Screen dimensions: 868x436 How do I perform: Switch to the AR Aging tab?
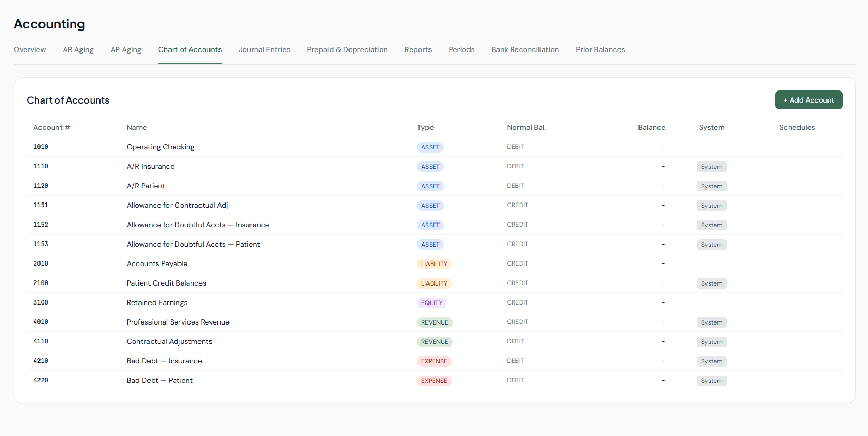click(x=78, y=49)
